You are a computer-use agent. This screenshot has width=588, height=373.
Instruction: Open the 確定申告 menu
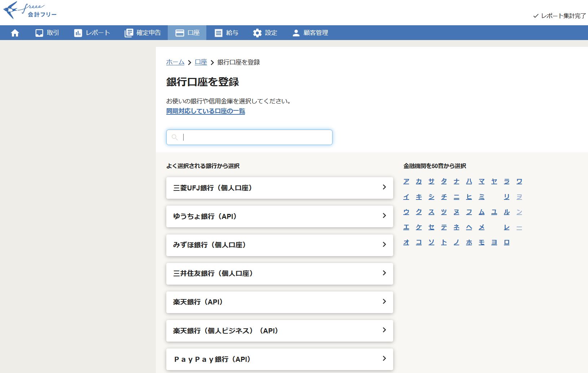tap(143, 33)
